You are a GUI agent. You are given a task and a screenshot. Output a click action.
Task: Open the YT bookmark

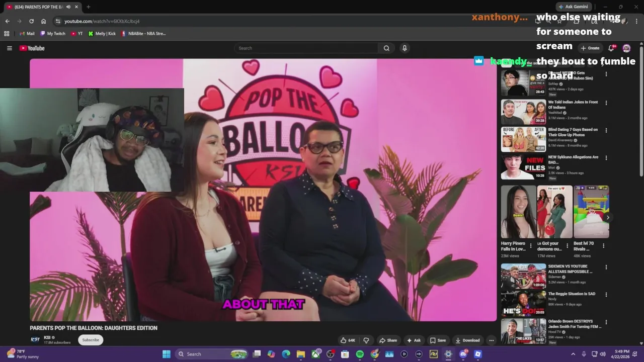pyautogui.click(x=77, y=34)
